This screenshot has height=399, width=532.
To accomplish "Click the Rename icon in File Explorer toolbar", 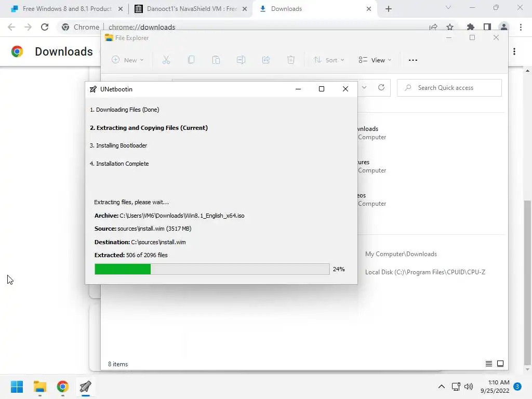I will pos(241,60).
